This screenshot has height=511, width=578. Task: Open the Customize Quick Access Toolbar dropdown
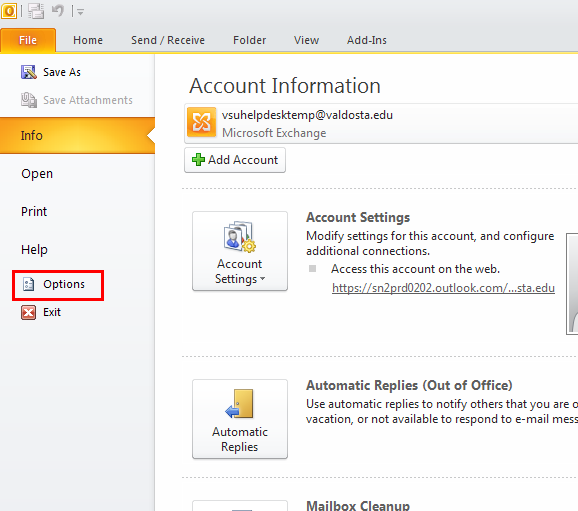(81, 12)
